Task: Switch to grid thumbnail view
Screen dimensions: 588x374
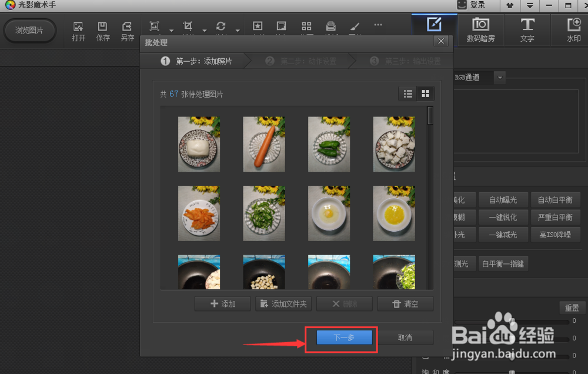Action: coord(425,93)
